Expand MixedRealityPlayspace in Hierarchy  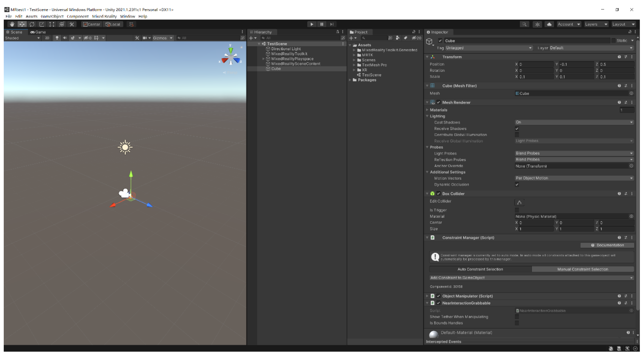263,59
